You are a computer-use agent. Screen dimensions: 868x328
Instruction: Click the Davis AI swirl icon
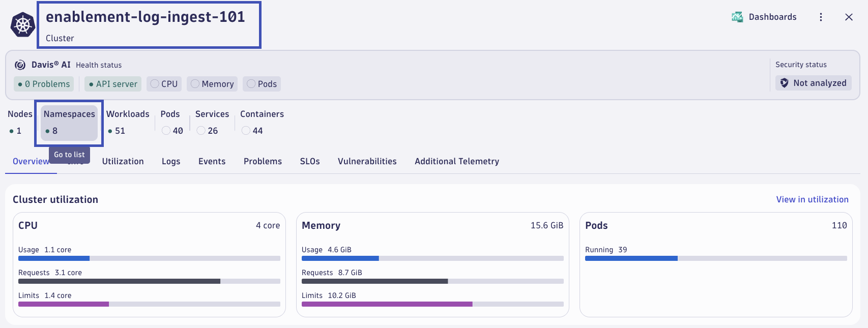point(20,65)
